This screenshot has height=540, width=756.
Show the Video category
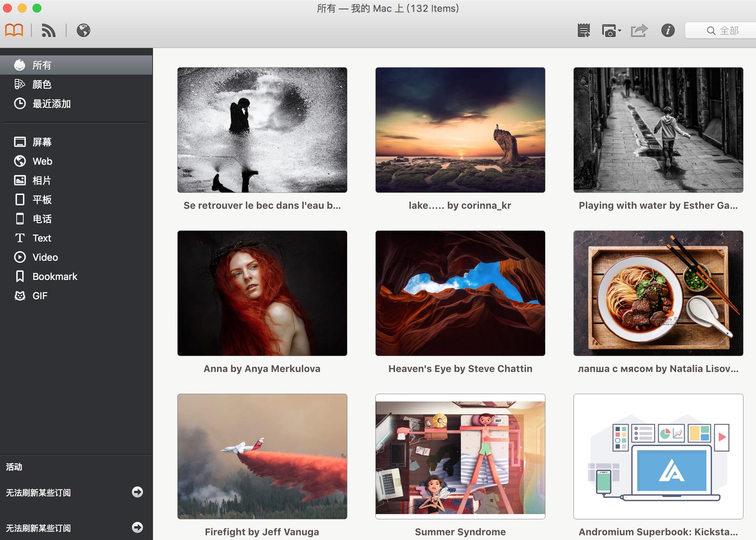pyautogui.click(x=45, y=257)
